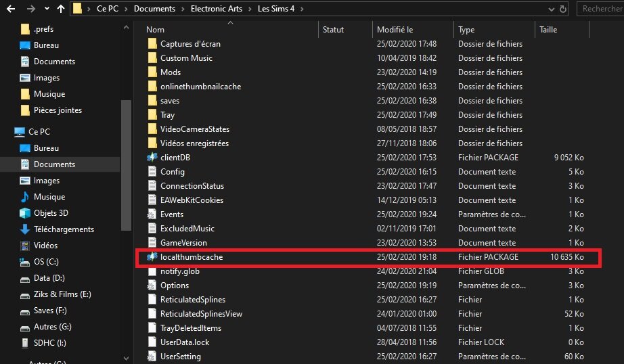Viewport: 624px width, 364px height.
Task: Click the refresh icon beside address bar
Action: [563, 9]
